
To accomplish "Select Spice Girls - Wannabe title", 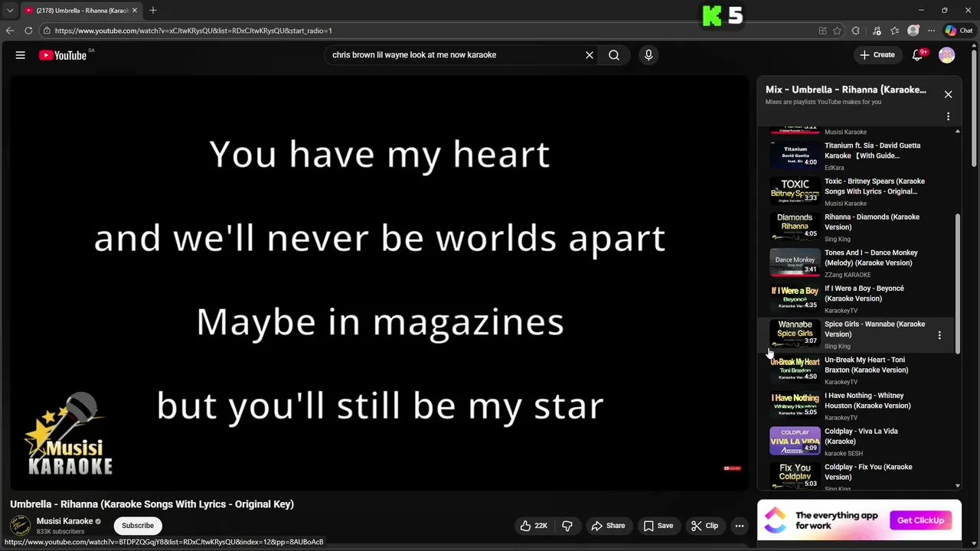I will pos(874,329).
